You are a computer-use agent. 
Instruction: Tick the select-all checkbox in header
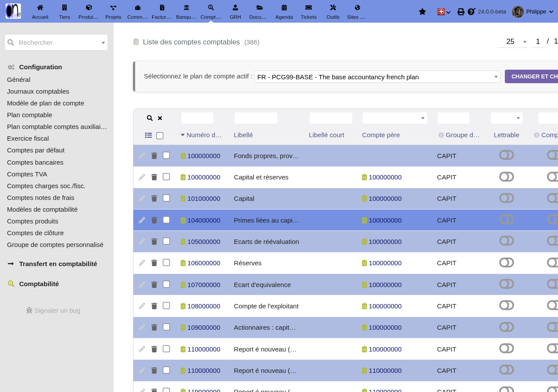pyautogui.click(x=160, y=135)
